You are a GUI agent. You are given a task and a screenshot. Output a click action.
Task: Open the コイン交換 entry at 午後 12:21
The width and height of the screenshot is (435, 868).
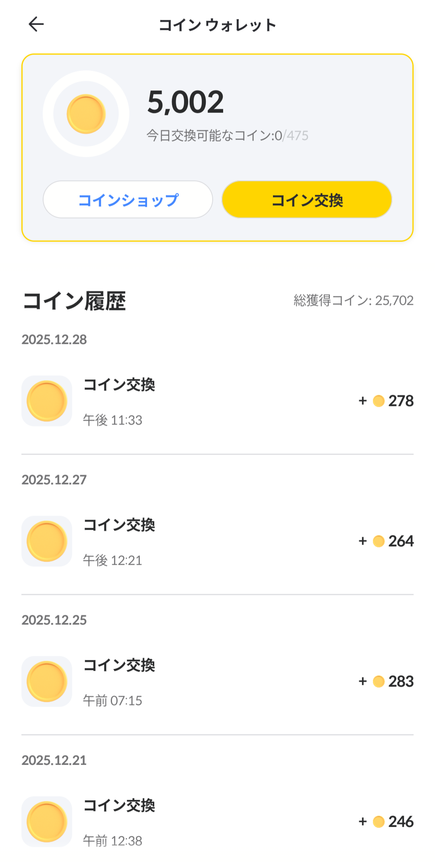pos(119,525)
